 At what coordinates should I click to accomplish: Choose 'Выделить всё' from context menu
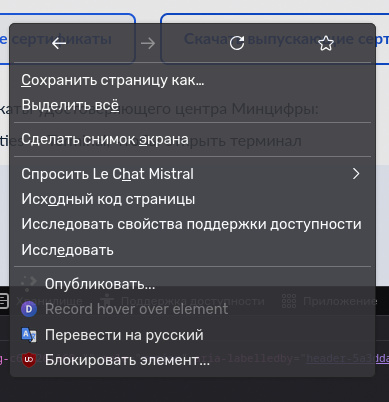[192, 105]
